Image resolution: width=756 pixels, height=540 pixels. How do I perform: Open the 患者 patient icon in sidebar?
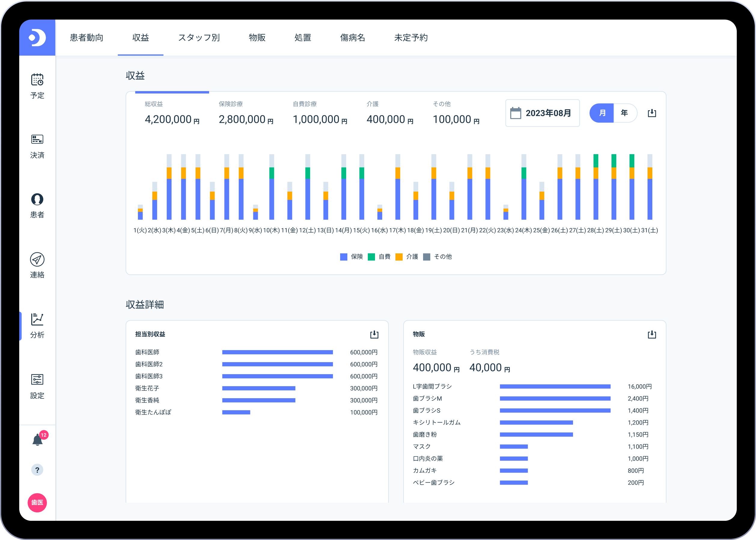point(37,199)
